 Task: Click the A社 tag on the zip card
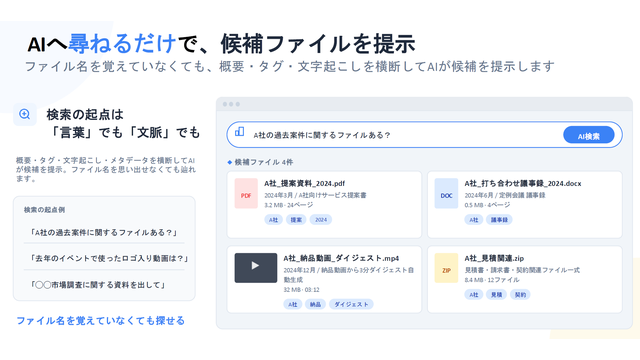473,294
